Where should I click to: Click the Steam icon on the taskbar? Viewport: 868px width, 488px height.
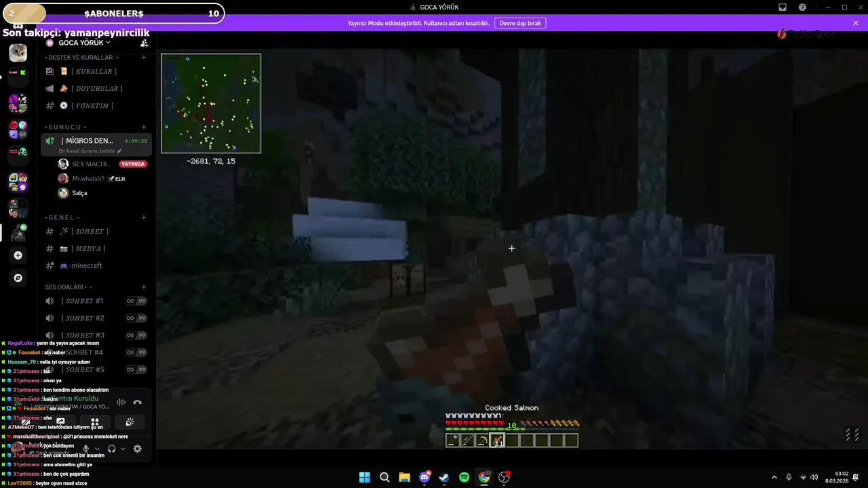coord(444,477)
